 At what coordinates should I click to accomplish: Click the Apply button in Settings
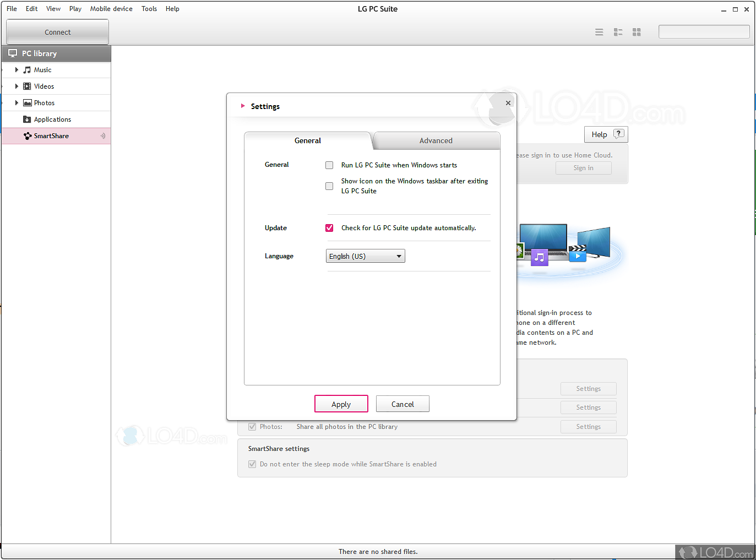pyautogui.click(x=341, y=404)
